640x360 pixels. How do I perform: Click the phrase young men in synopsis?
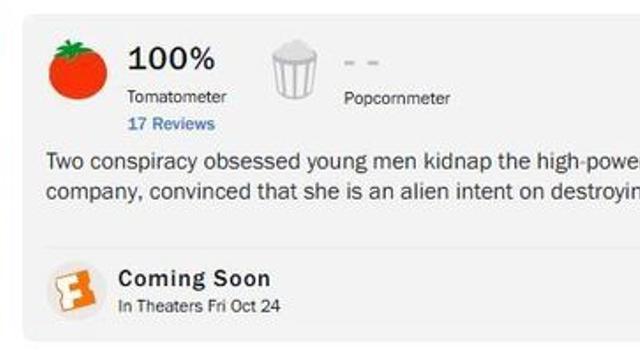tap(362, 162)
